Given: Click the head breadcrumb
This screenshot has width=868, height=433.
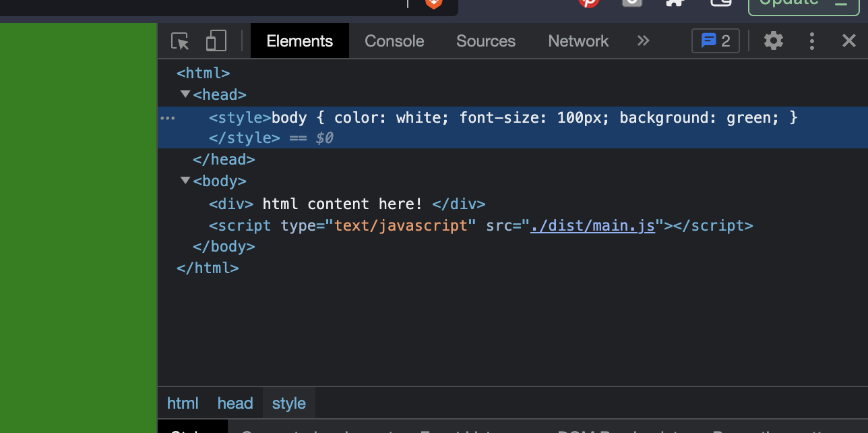Looking at the screenshot, I should [x=235, y=403].
